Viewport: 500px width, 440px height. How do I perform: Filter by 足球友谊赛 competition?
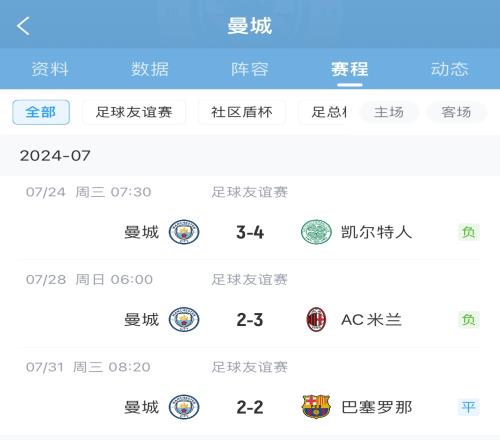(x=134, y=112)
